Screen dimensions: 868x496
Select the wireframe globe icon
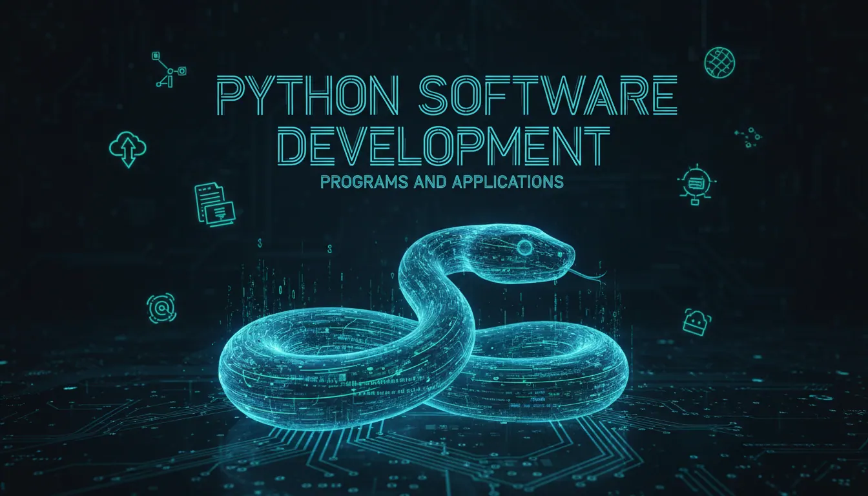[719, 63]
